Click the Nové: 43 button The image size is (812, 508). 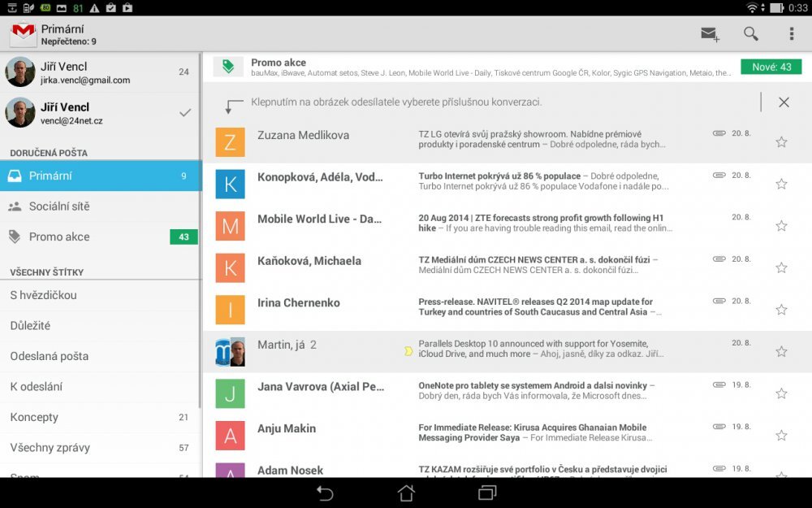(772, 67)
